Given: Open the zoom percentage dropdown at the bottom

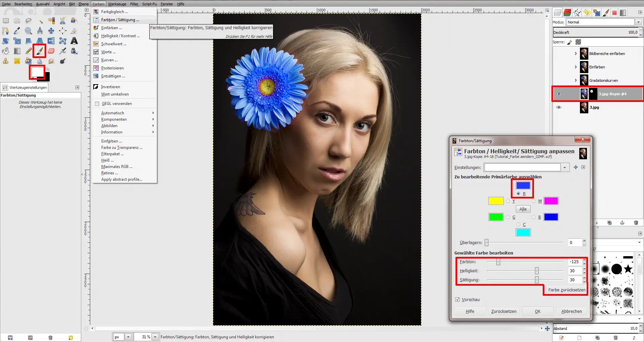Looking at the screenshot, I should [x=155, y=337].
